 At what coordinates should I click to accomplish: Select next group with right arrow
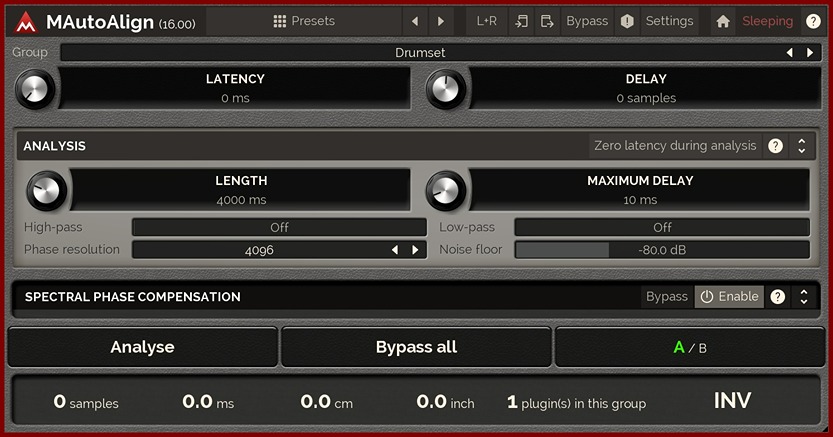point(810,53)
